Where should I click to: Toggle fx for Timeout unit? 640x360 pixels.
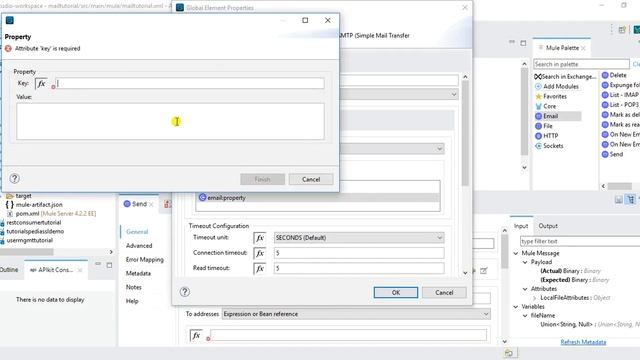coord(260,238)
